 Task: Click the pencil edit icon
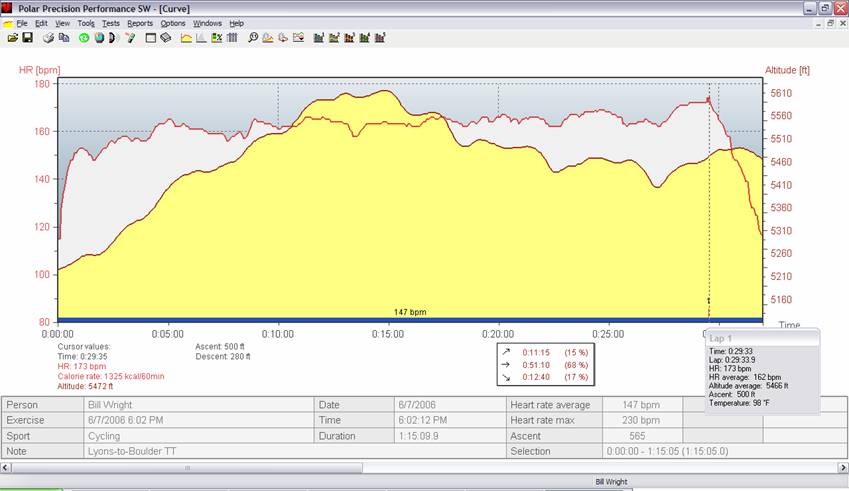coord(130,38)
